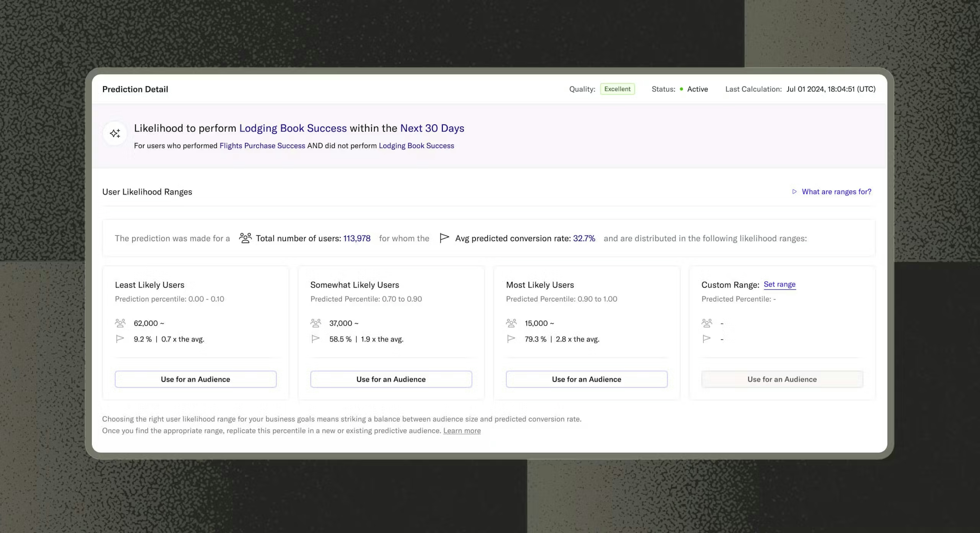This screenshot has height=533, width=980.
Task: Click the flag icon beside Avg predicted conversion rate
Action: point(444,238)
